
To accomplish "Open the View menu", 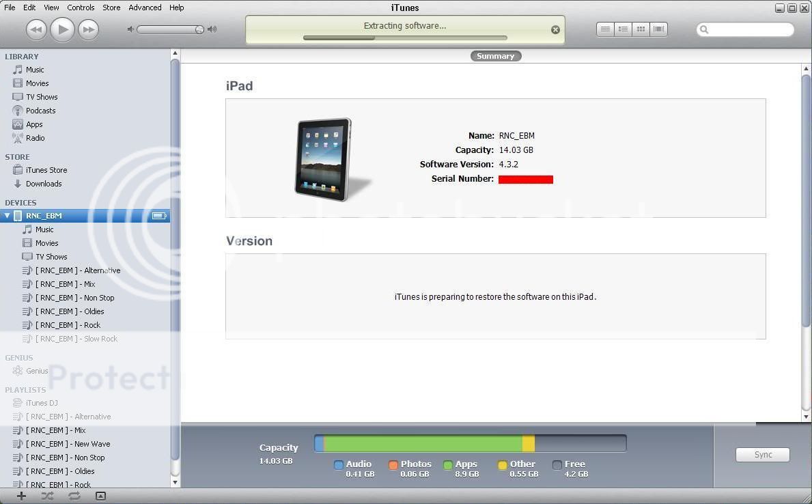I will click(51, 8).
